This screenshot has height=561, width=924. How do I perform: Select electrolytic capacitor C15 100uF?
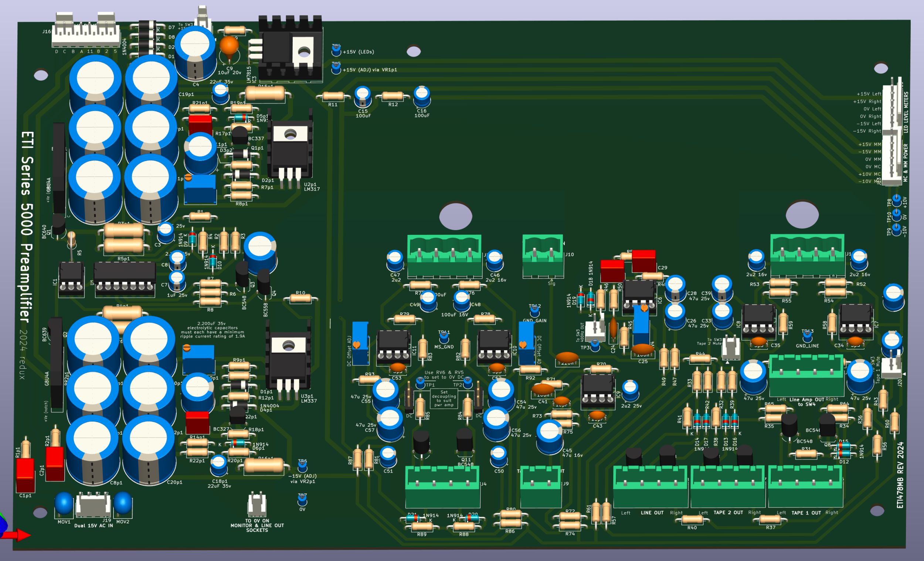(x=362, y=96)
